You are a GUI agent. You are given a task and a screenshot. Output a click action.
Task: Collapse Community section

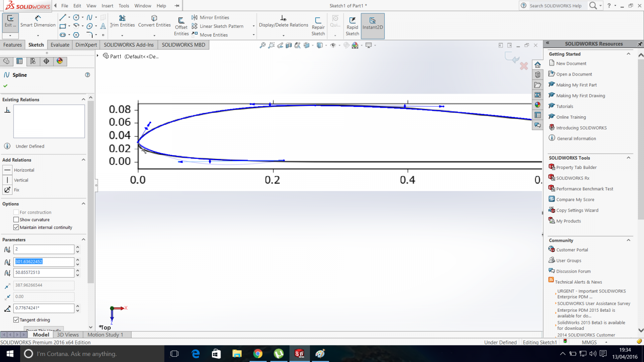point(628,240)
